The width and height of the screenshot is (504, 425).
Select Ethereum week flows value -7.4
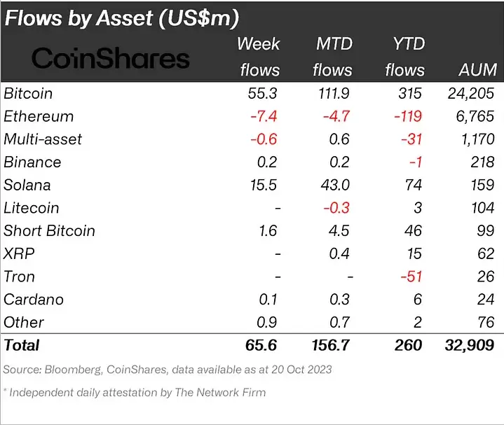coord(264,116)
